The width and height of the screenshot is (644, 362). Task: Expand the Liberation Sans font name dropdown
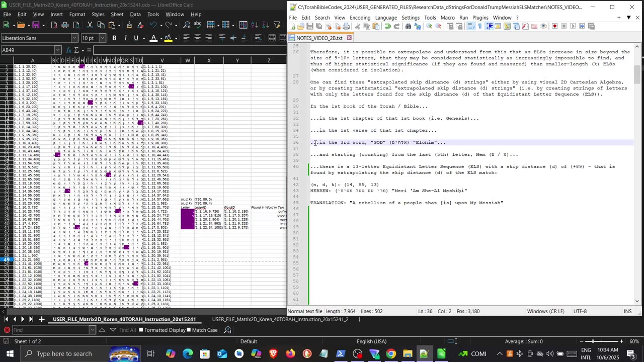[74, 38]
